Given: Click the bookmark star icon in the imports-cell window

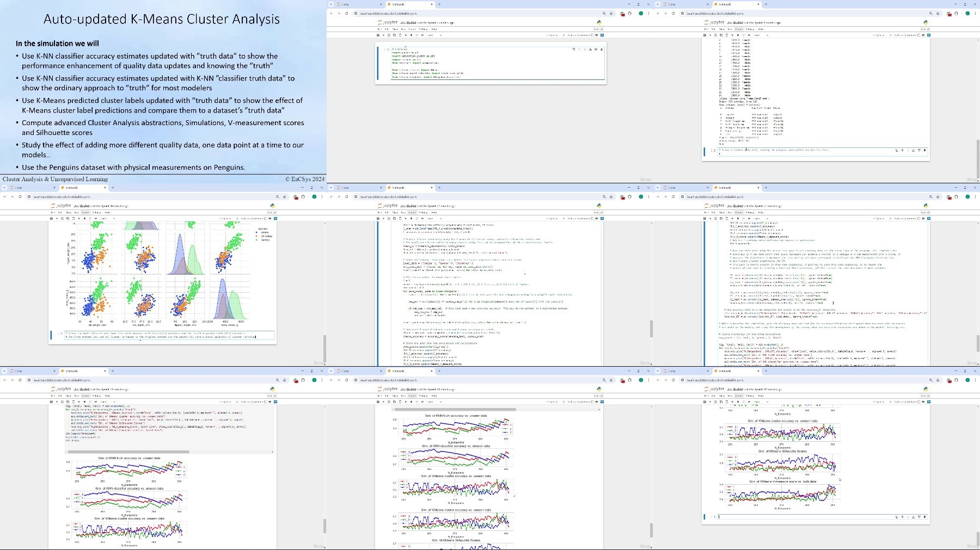Looking at the screenshot, I should (x=611, y=13).
